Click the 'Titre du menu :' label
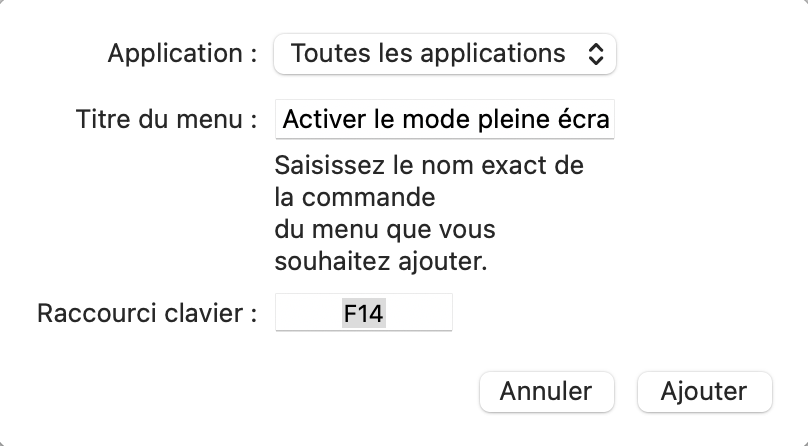The width and height of the screenshot is (808, 446). coord(160,119)
